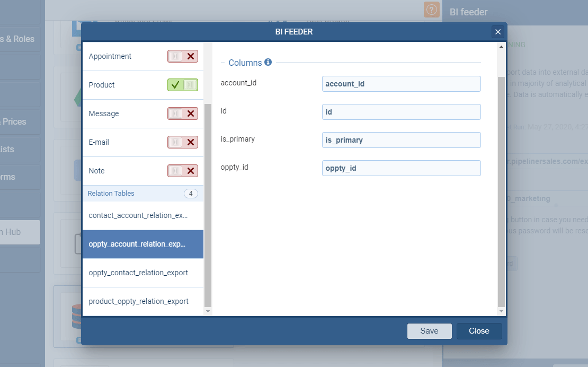Click into the is_primary text field
The height and width of the screenshot is (367, 588).
tap(401, 140)
